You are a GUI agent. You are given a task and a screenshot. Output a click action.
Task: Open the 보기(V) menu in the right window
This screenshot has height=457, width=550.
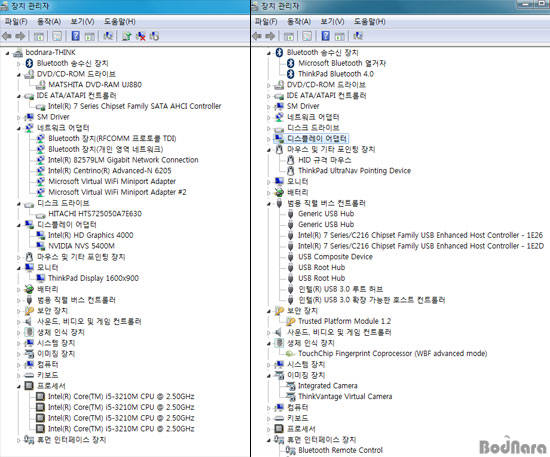[332, 22]
